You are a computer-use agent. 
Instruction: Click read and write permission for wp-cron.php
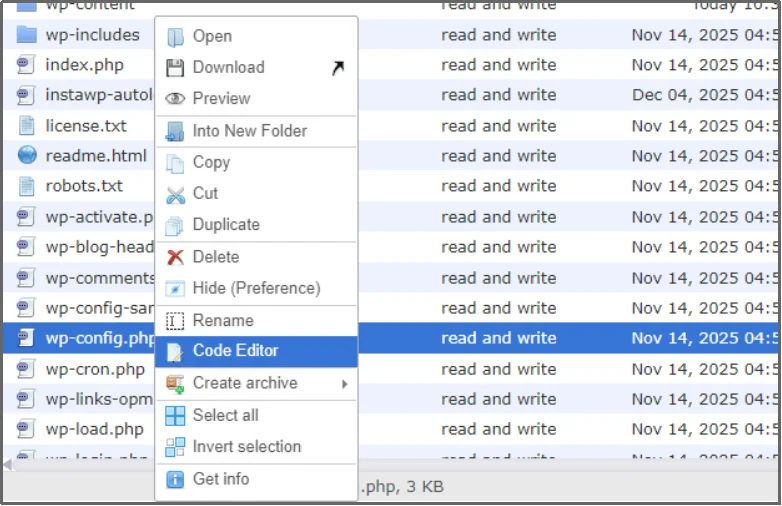coord(498,369)
